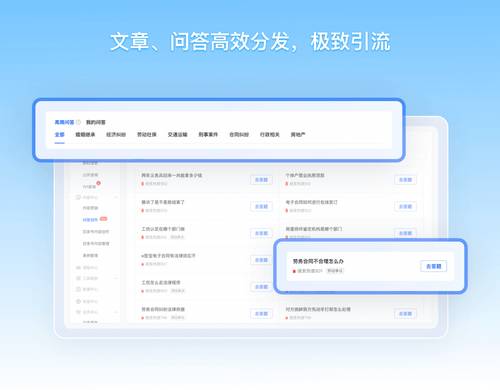
Task: Open the 行政相关 category tab
Action: (x=270, y=134)
